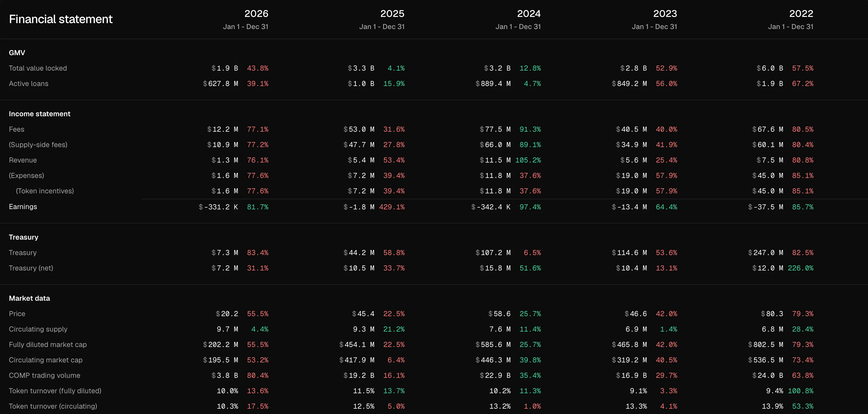This screenshot has height=414, width=868.
Task: Click the Earnings row label
Action: (x=23, y=207)
